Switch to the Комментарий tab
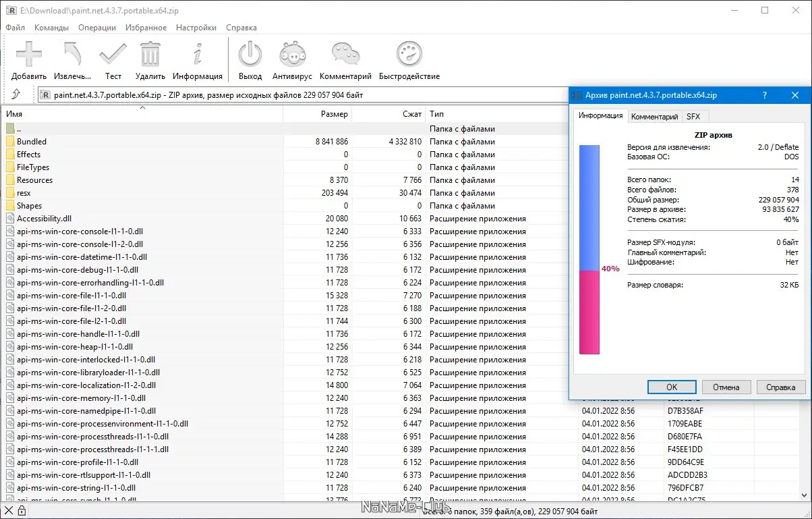This screenshot has width=812, height=519. coord(654,116)
